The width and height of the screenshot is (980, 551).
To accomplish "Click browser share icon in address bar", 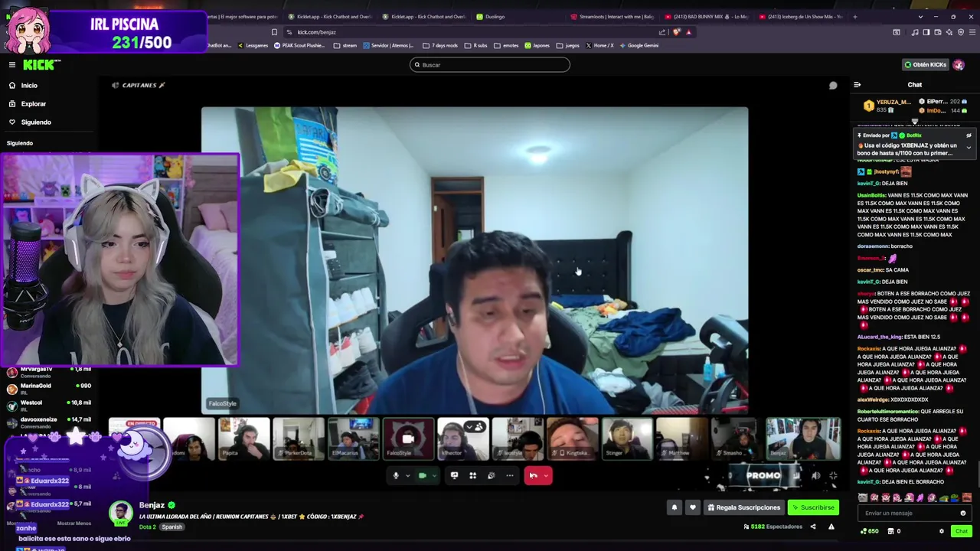I will [662, 32].
